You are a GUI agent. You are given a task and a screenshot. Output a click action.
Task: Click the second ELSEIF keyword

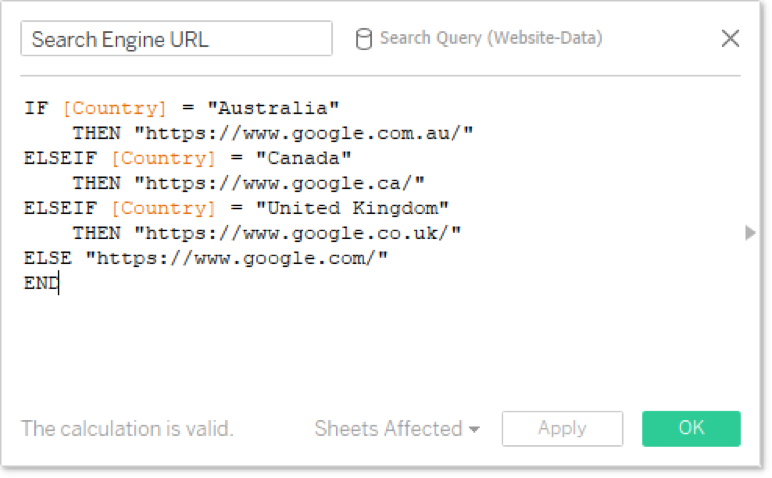61,208
